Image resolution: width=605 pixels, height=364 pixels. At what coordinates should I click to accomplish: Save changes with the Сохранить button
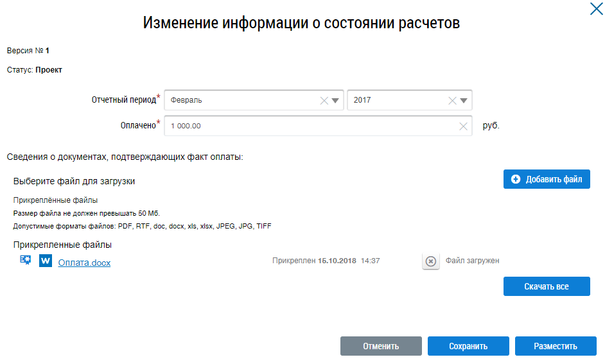[468, 346]
